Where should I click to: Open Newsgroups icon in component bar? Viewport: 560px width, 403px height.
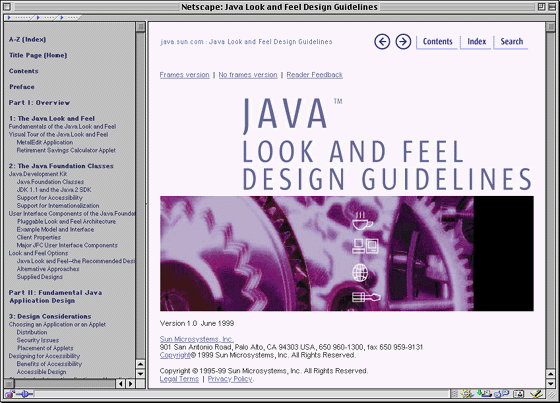tap(501, 394)
